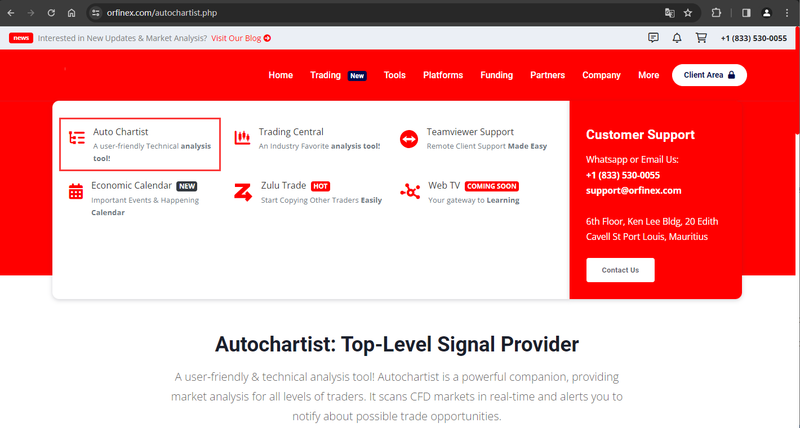The height and width of the screenshot is (428, 800).
Task: Open the Trading menu
Action: point(325,75)
